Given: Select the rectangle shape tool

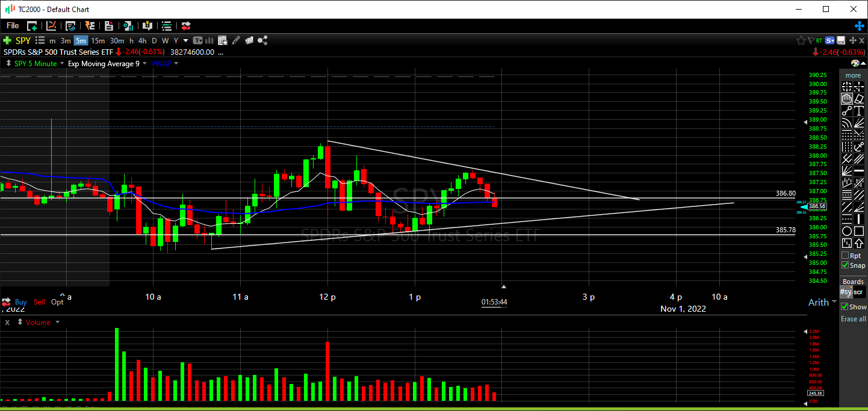Looking at the screenshot, I should 859,231.
